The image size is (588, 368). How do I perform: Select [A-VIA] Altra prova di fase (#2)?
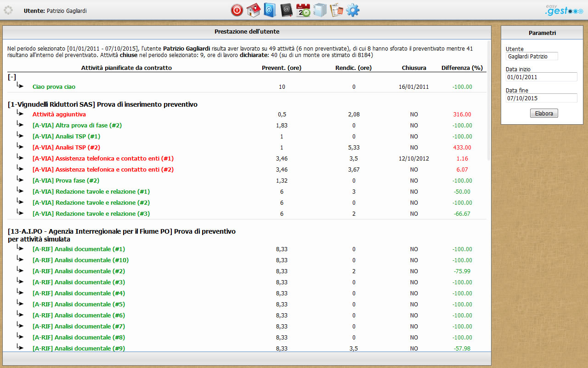[x=77, y=125]
